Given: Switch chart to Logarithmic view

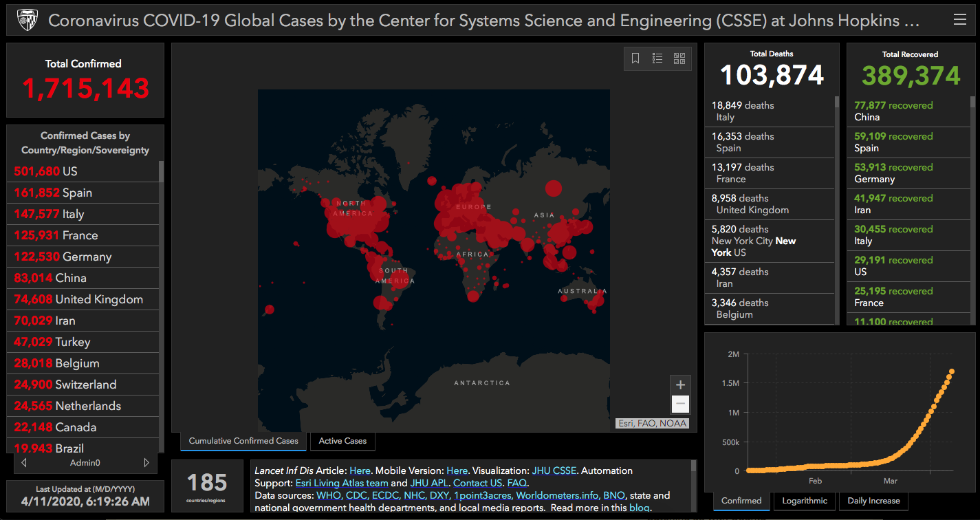Looking at the screenshot, I should (804, 501).
